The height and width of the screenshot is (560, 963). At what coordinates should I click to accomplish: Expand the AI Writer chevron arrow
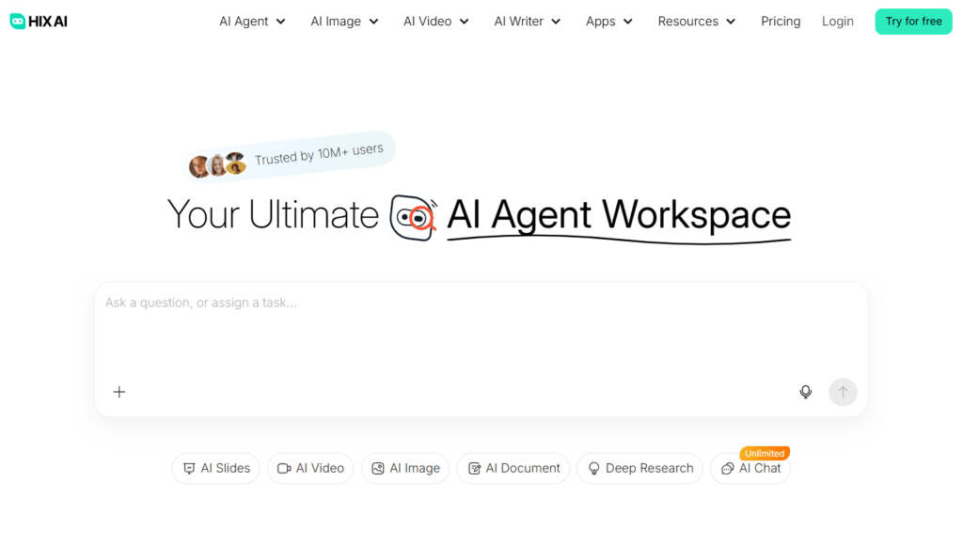coord(556,22)
